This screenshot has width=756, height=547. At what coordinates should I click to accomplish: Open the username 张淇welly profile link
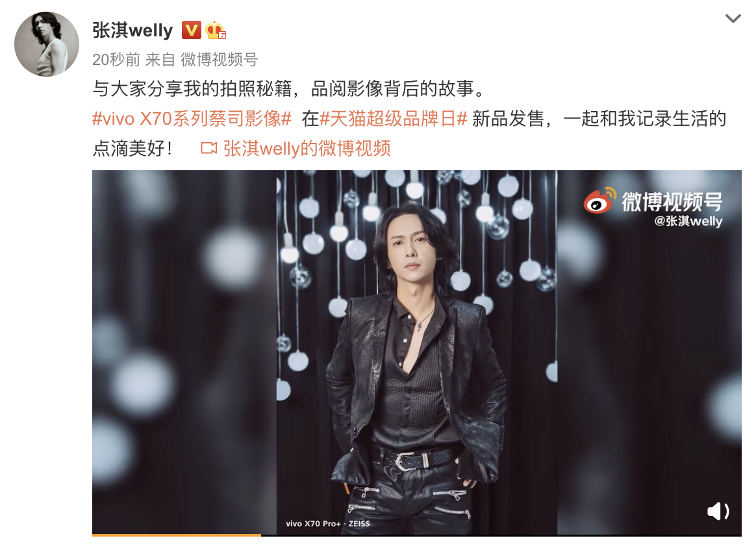pyautogui.click(x=132, y=31)
